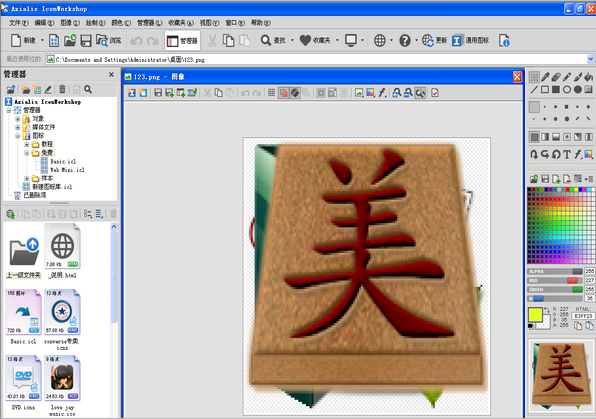Open the 编辑 (Edit) menu

[44, 23]
